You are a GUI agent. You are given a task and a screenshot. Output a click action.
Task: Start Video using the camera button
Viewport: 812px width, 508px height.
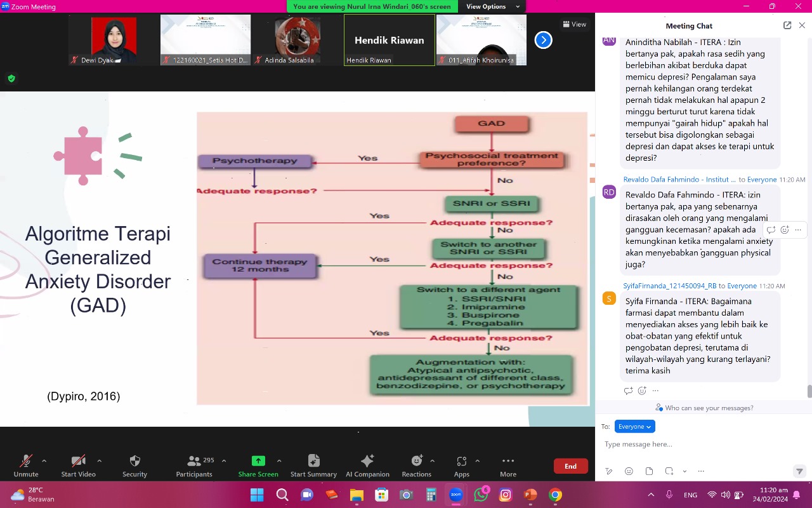(x=78, y=462)
